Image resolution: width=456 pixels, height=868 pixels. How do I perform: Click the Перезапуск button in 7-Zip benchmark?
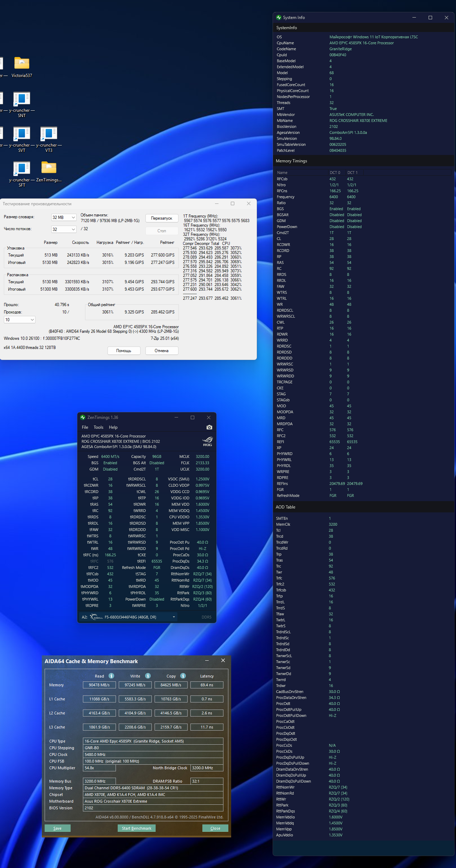(162, 218)
